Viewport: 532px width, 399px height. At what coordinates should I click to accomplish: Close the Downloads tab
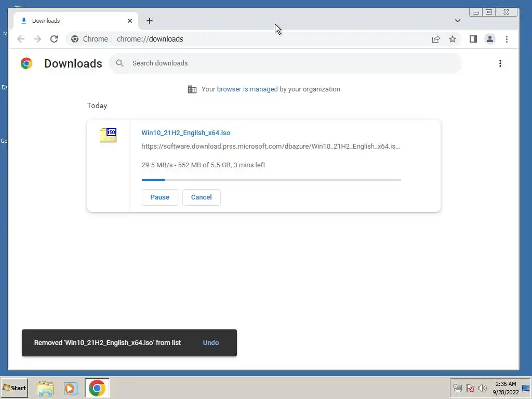tap(129, 21)
